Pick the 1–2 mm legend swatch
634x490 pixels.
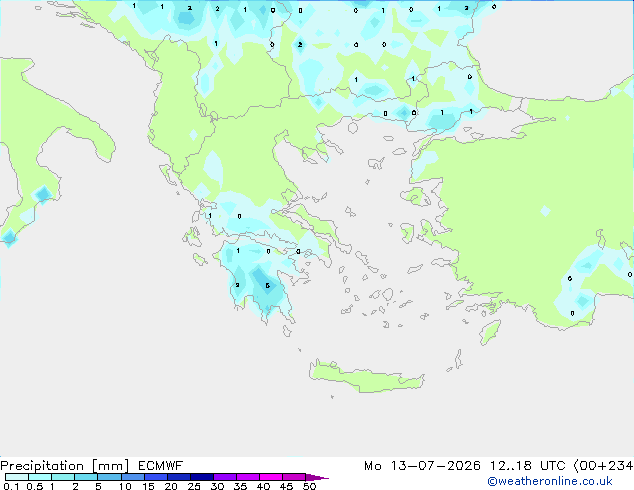63,477
